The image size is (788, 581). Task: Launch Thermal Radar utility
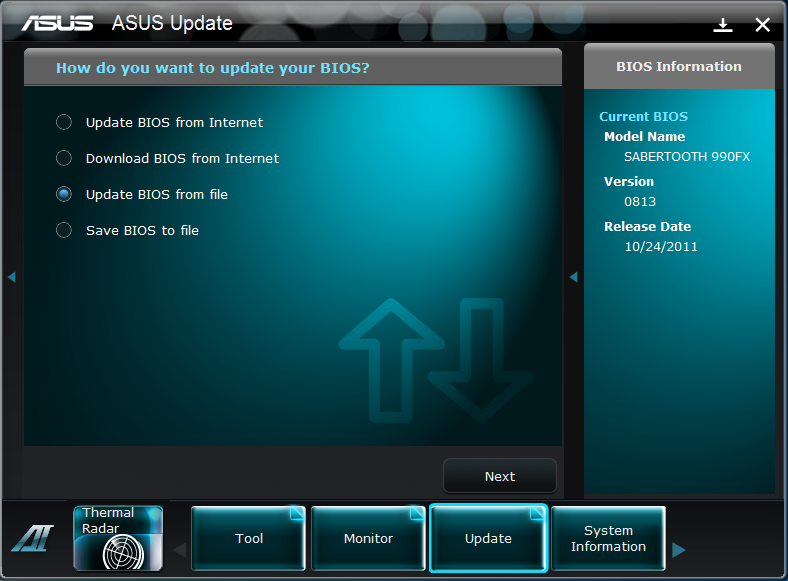(118, 538)
